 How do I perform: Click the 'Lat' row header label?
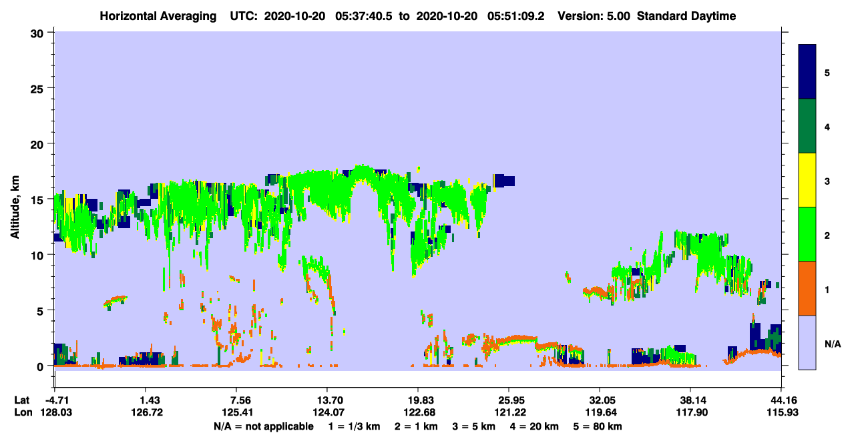pyautogui.click(x=23, y=400)
